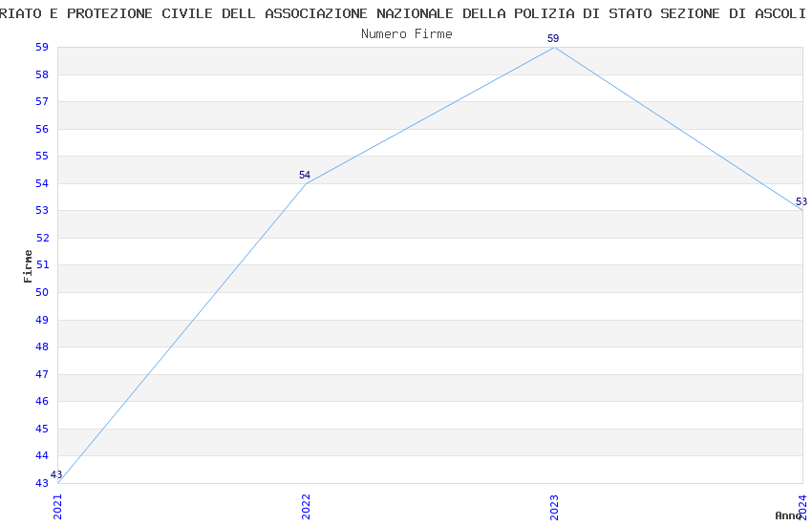
Task: Select the 56 tick label on the Firme axis
Action: point(42,129)
